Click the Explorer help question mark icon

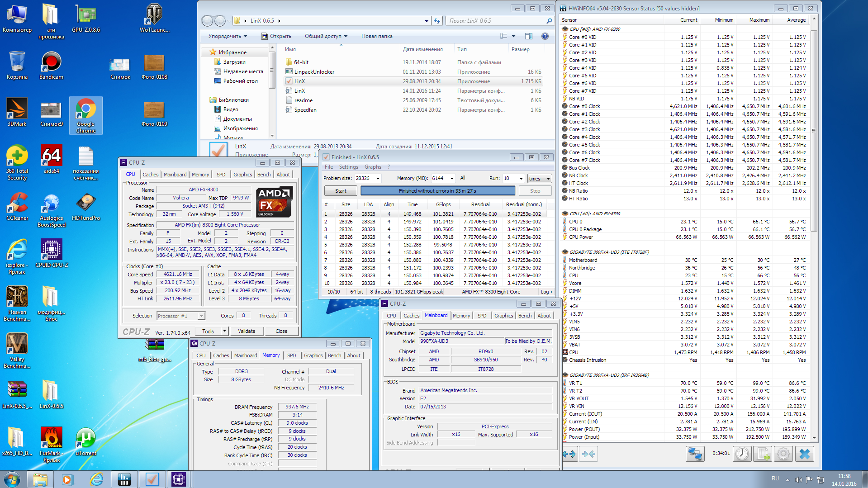pos(545,36)
